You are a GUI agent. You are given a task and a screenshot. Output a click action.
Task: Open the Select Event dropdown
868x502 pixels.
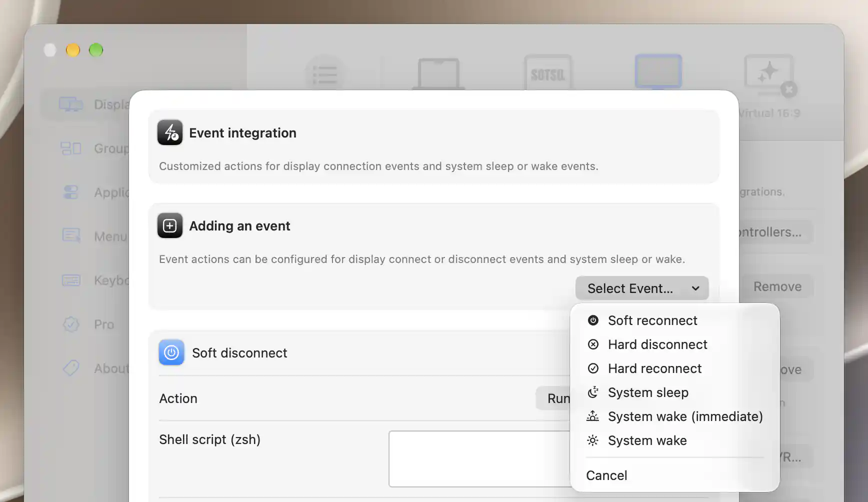coord(642,288)
